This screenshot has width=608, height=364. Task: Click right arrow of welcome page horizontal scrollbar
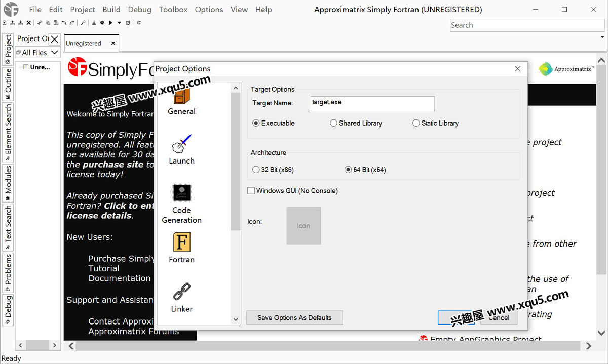pos(588,346)
